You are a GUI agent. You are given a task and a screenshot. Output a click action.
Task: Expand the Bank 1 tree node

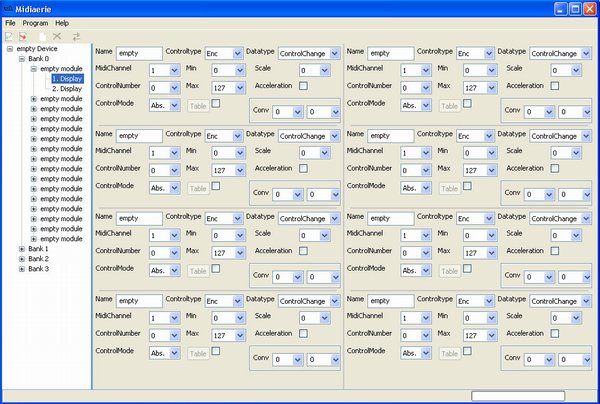point(21,248)
